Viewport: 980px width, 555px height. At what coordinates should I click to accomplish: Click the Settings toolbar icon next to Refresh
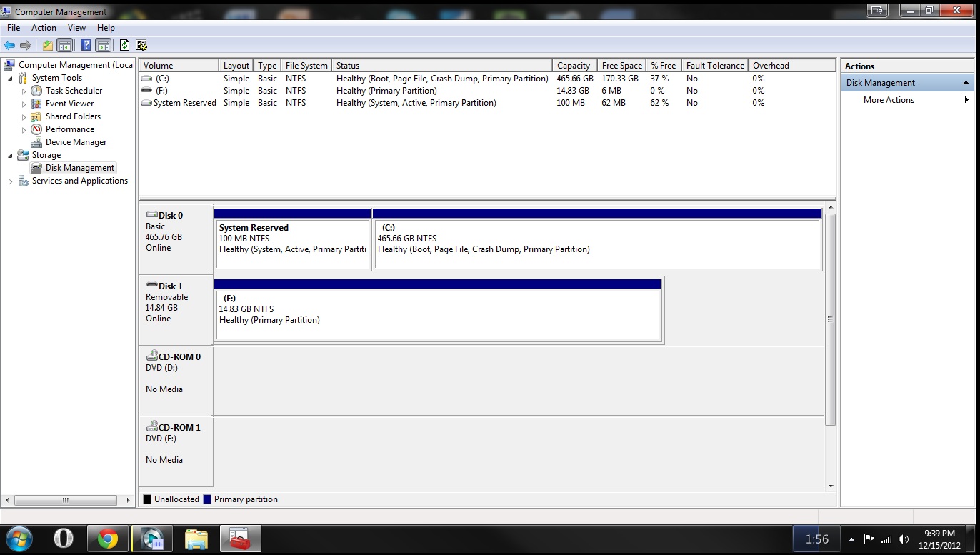(x=141, y=45)
